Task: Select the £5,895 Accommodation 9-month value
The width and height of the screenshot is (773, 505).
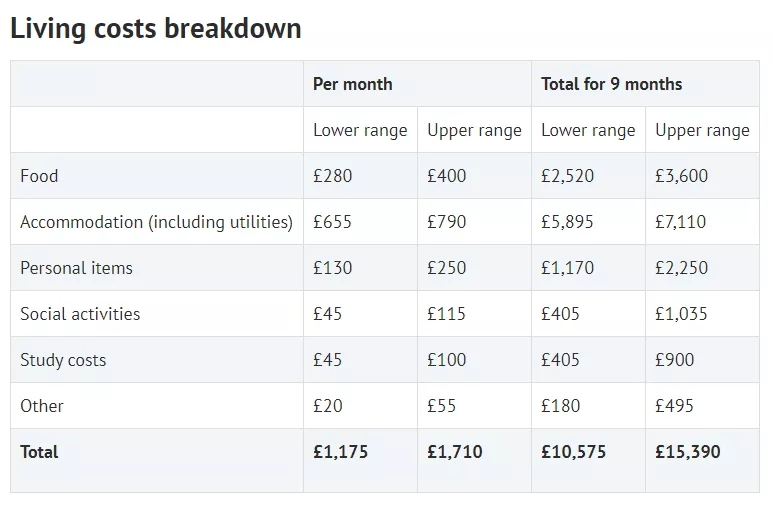Action: 567,222
